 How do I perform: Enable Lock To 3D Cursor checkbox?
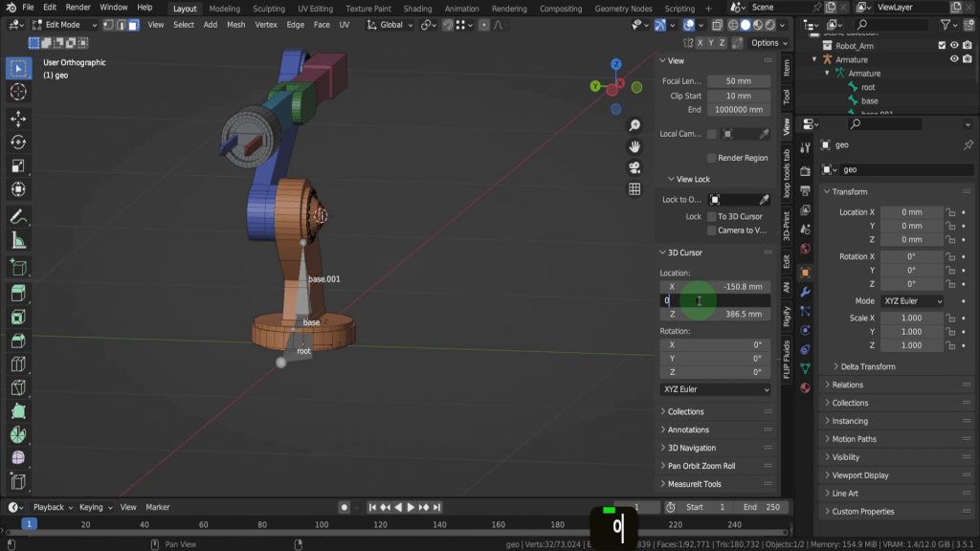point(711,216)
